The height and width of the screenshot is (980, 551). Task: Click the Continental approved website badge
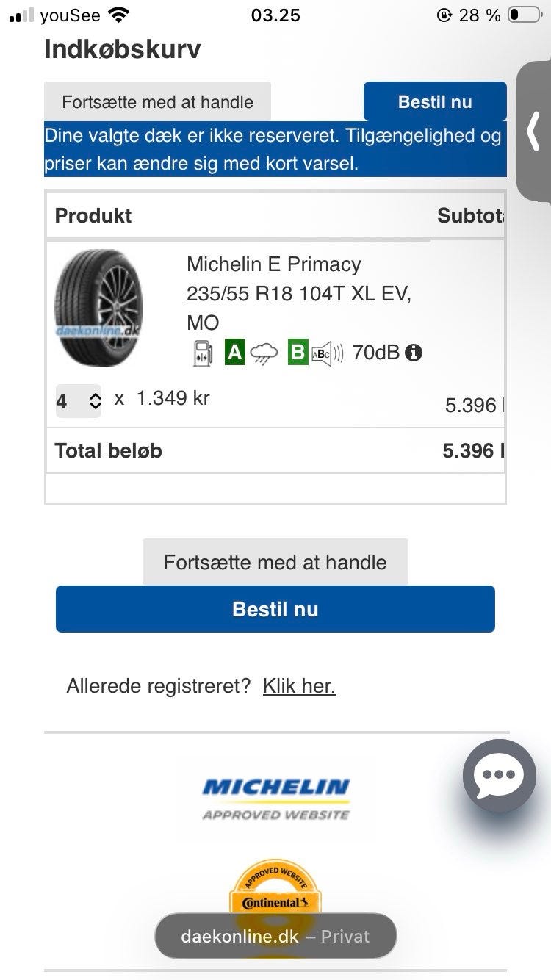click(275, 893)
